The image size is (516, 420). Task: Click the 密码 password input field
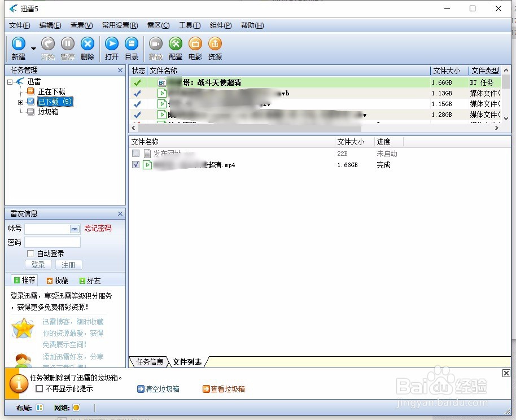(53, 242)
